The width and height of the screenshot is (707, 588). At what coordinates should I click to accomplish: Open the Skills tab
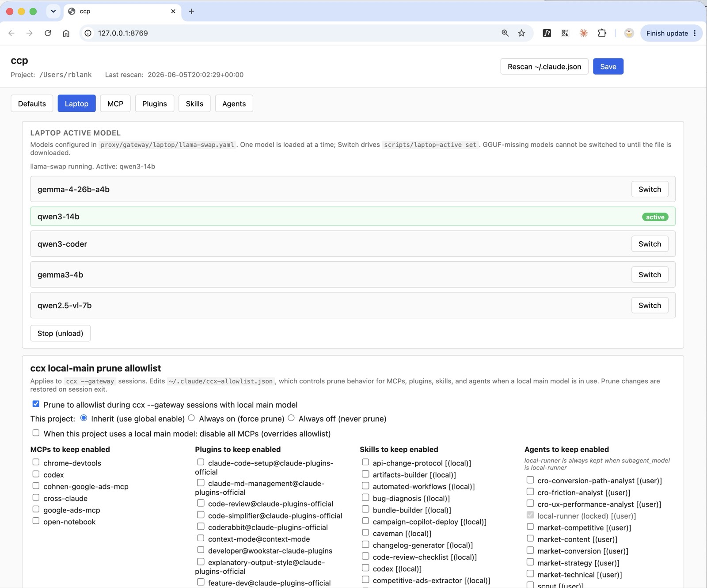tap(194, 103)
